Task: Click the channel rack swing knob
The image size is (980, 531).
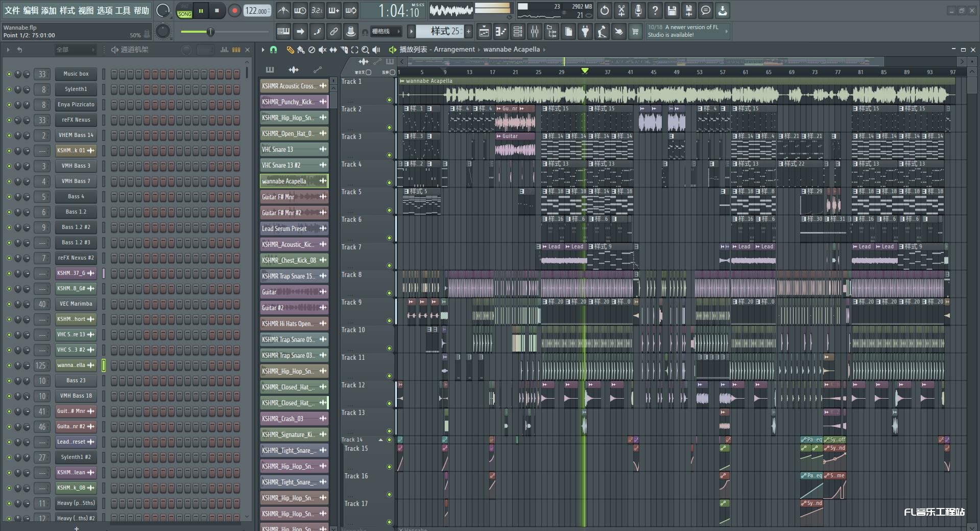Action: coord(187,50)
